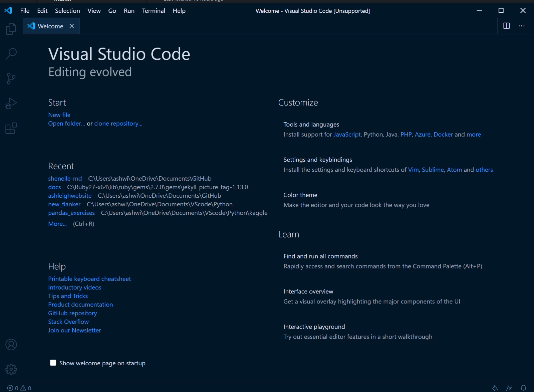Open the Help menu
Viewport: 534px width, 392px height.
(179, 11)
